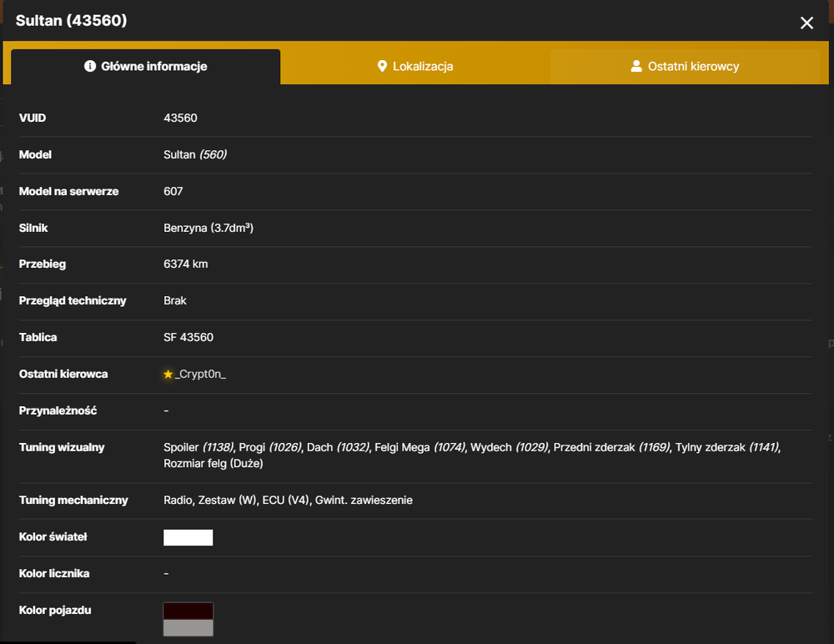Click the Ostatni kierowca row label
Screen dimensions: 834x644
click(x=63, y=375)
